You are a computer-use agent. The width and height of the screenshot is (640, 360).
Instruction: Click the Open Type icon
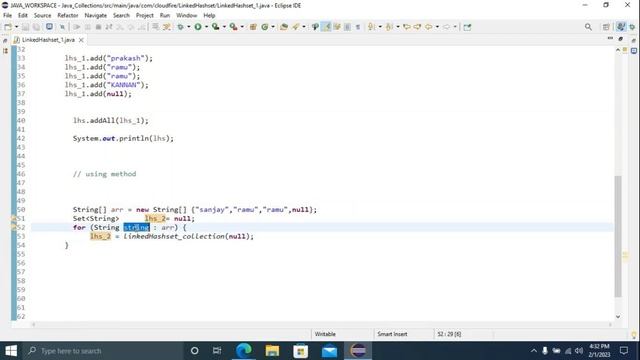coord(284,27)
